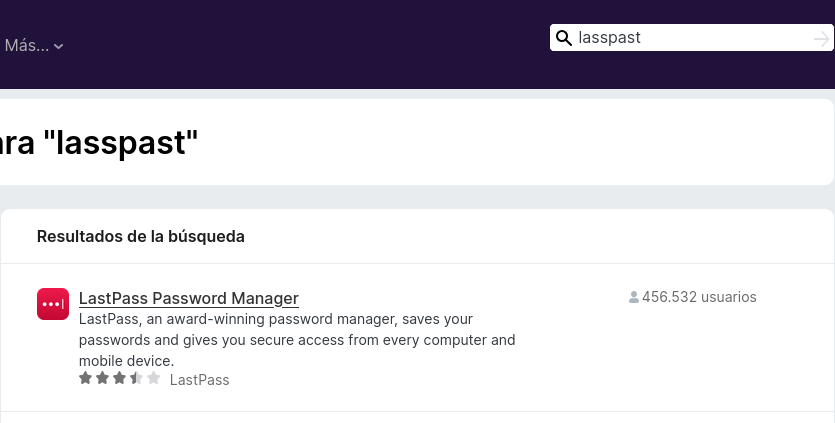Open the Más... menu
The image size is (835, 423).
[27, 45]
